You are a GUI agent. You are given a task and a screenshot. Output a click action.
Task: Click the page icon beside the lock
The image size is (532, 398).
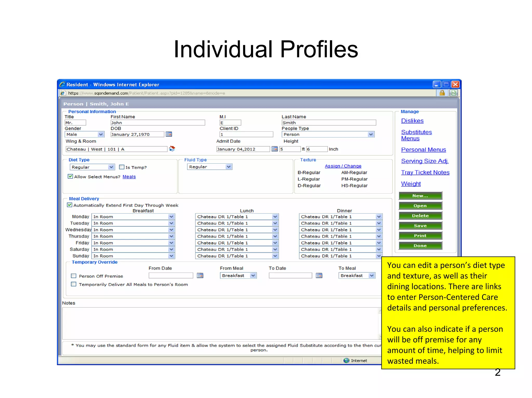click(x=454, y=93)
